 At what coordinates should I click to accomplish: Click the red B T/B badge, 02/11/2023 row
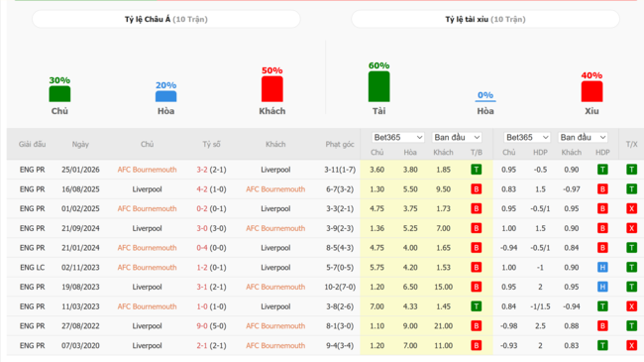pos(476,268)
